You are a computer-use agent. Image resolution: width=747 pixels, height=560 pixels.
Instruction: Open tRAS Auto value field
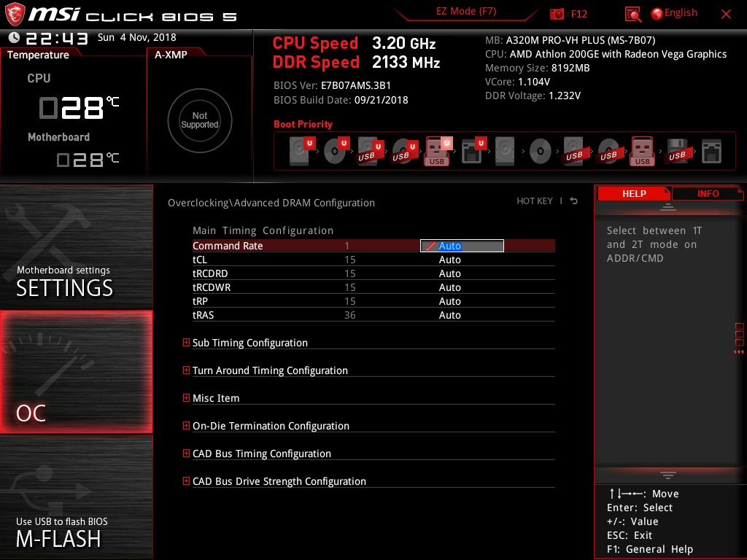449,315
